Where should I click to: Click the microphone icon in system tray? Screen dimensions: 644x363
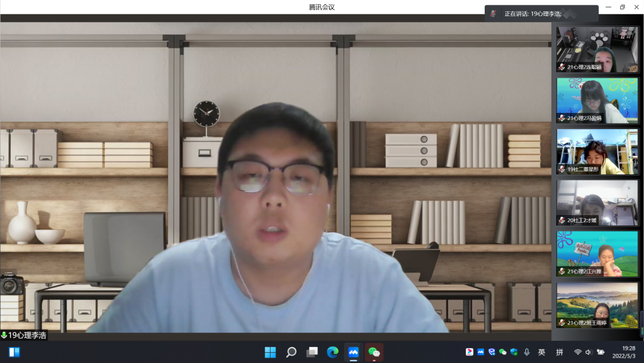[x=527, y=352]
